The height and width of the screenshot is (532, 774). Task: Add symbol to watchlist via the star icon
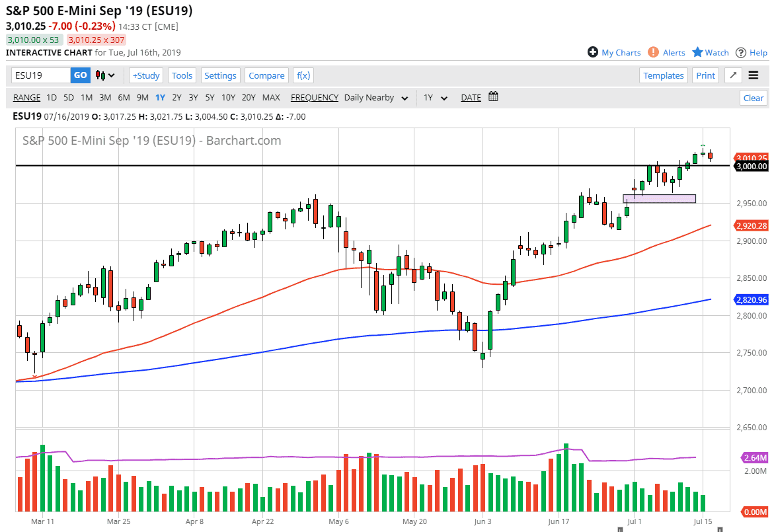coord(697,52)
